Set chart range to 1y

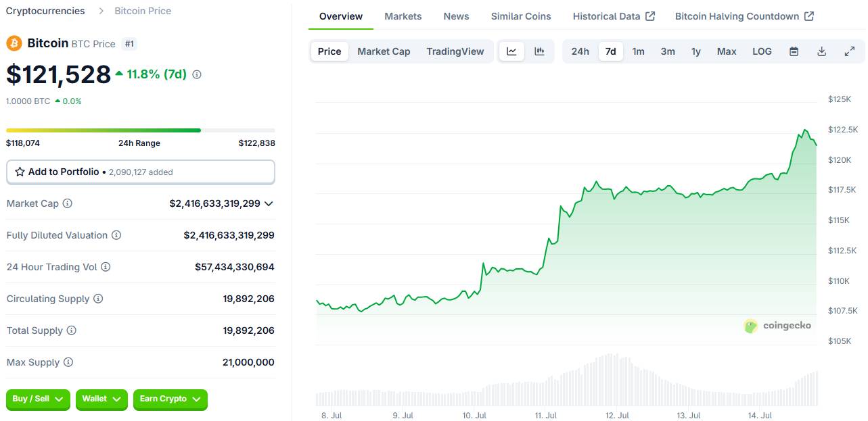pos(696,51)
